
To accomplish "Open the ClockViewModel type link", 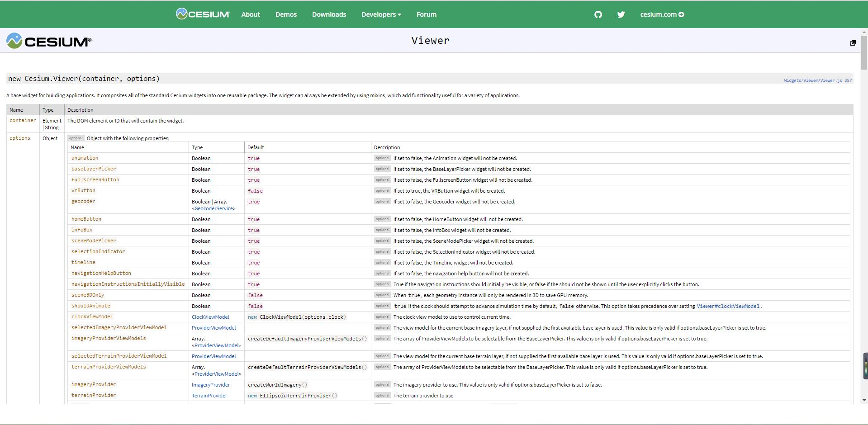I will point(210,317).
